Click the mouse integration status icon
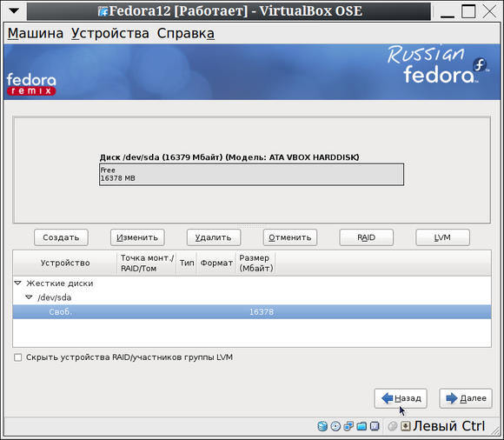Image resolution: width=504 pixels, height=440 pixels. (x=393, y=426)
